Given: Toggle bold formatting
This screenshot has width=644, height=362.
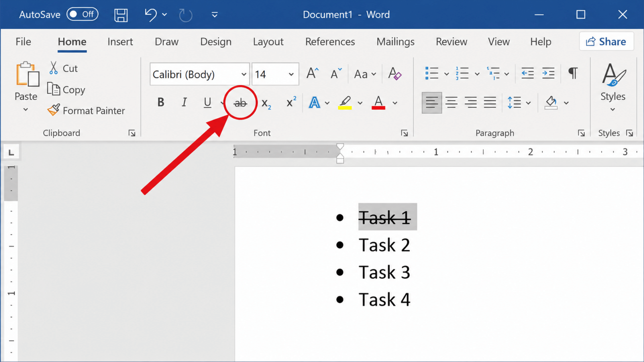Looking at the screenshot, I should 161,102.
